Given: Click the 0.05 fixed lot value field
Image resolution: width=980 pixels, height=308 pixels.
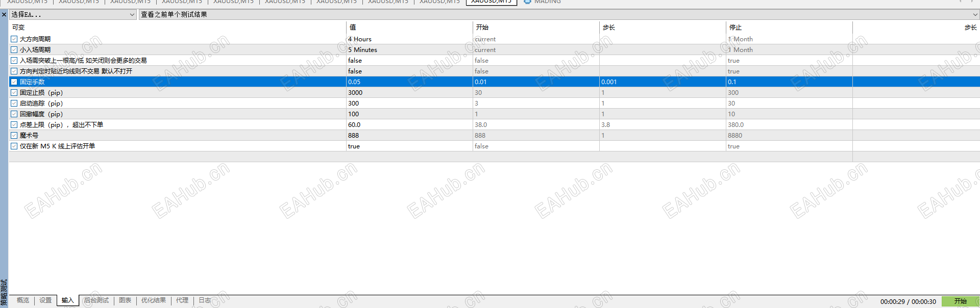Looking at the screenshot, I should (409, 82).
